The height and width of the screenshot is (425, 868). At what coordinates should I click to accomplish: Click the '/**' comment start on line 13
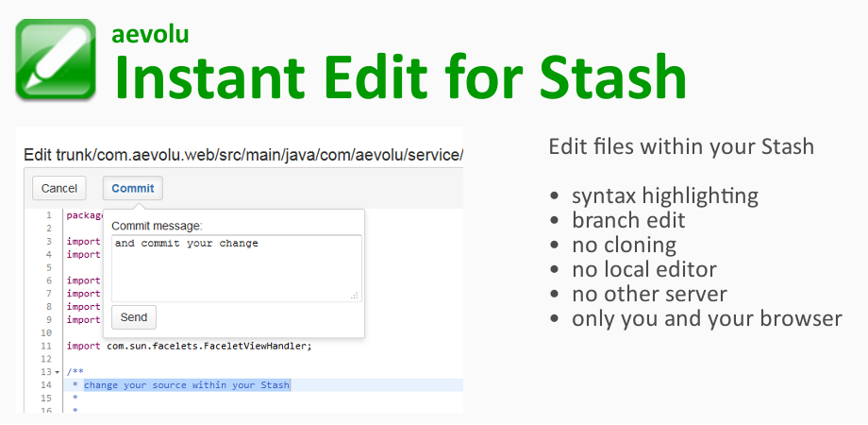pyautogui.click(x=75, y=372)
